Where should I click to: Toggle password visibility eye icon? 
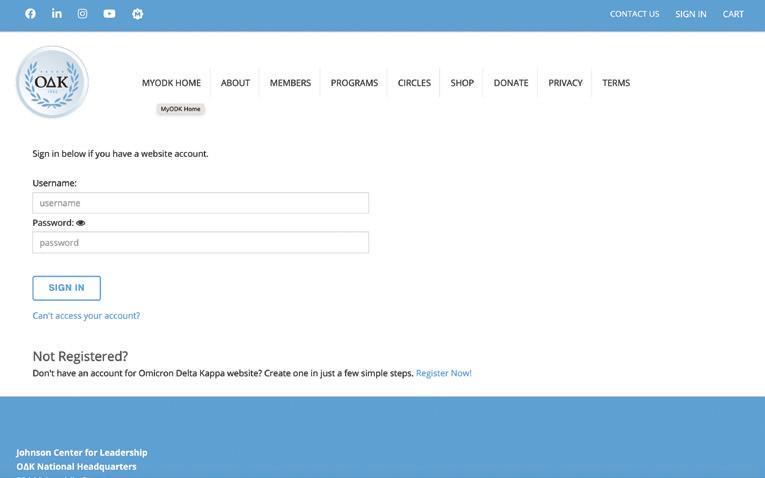pos(81,223)
